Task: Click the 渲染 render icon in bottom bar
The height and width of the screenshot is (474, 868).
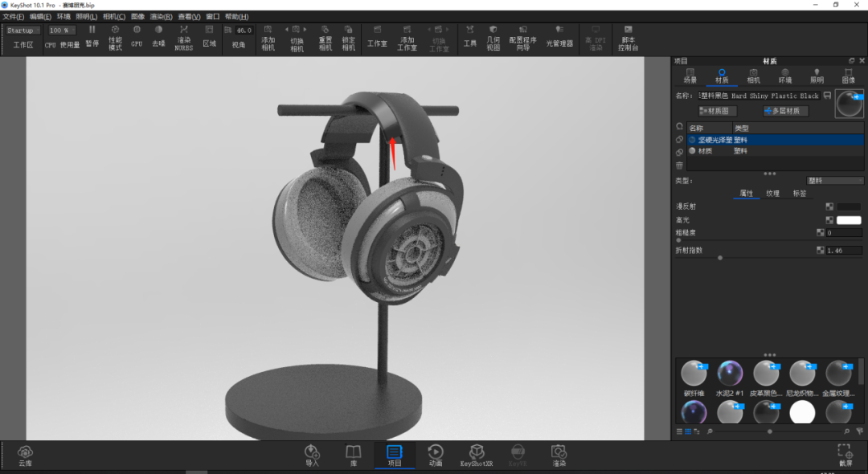Action: pyautogui.click(x=559, y=456)
